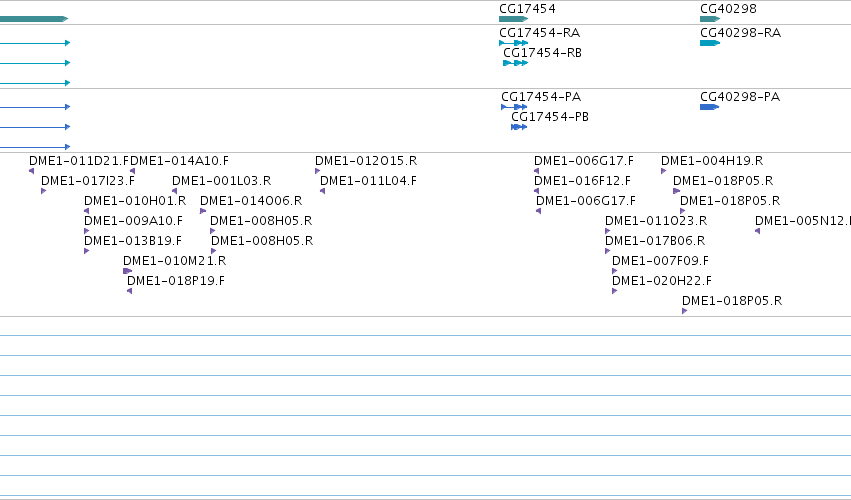Click DME1-016F12.F label
This screenshot has height=500, width=851.
[582, 181]
